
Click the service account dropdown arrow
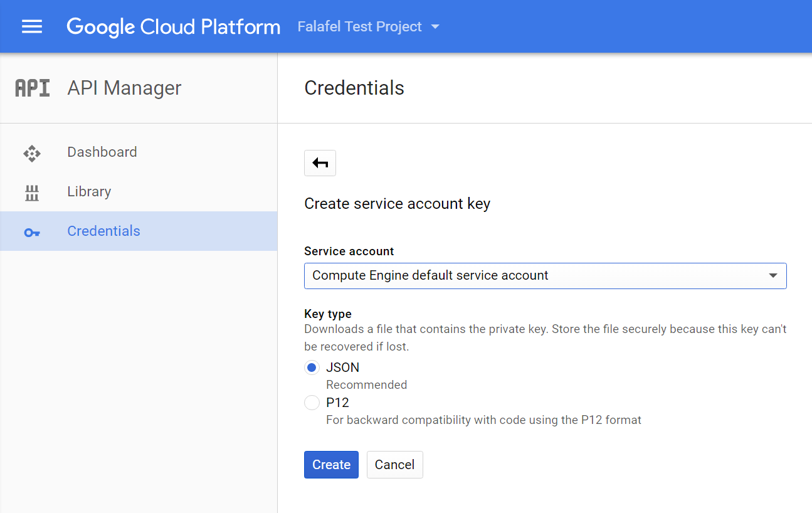pyautogui.click(x=774, y=276)
